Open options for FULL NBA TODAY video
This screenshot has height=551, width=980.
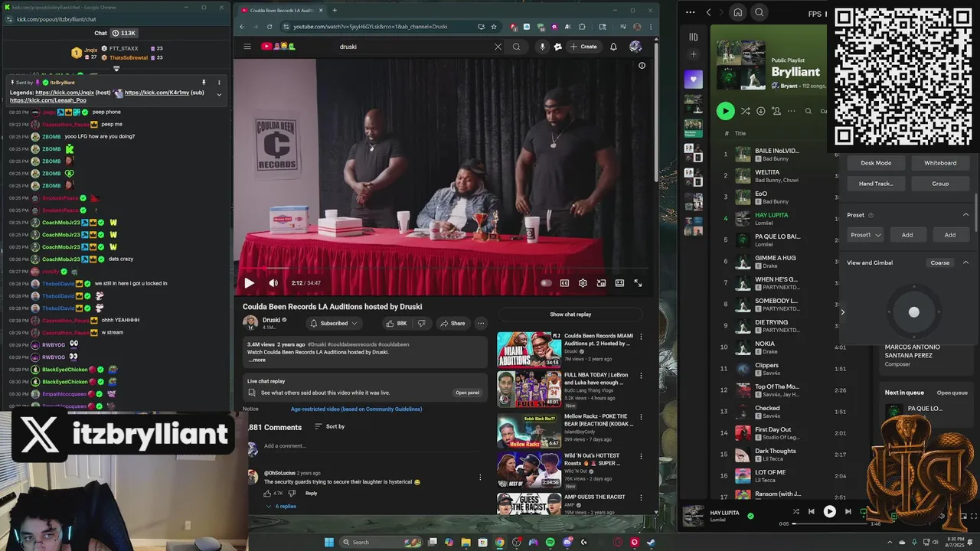click(x=641, y=376)
